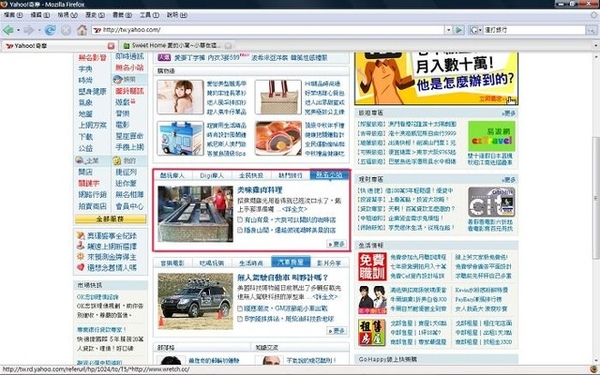The image size is (600, 375).
Task: Open the back history dropdown arrow
Action: click(18, 30)
